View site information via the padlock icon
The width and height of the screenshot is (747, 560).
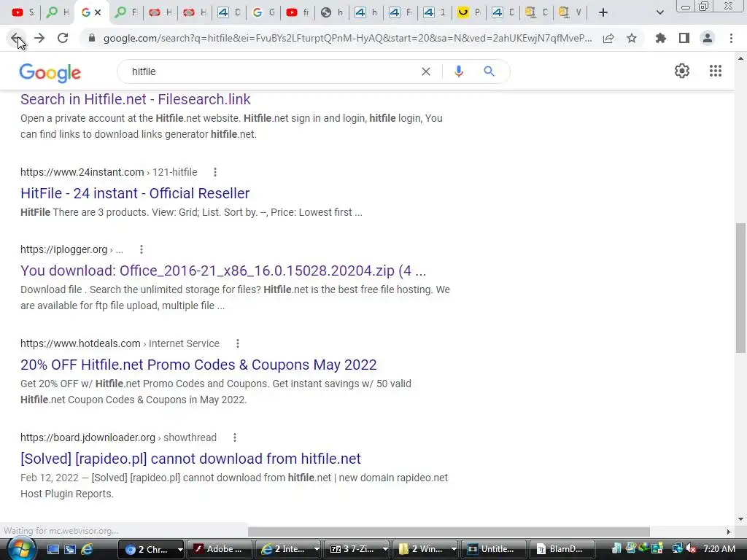(x=92, y=38)
